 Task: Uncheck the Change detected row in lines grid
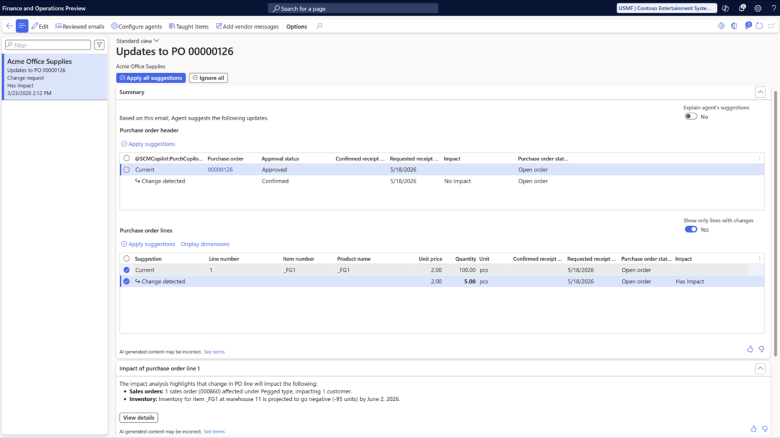126,281
